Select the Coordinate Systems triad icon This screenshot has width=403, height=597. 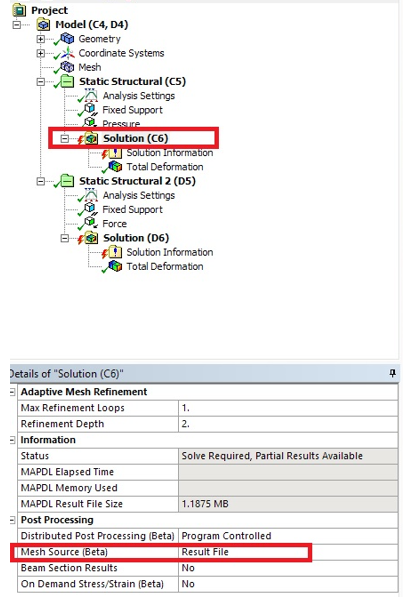(x=67, y=53)
